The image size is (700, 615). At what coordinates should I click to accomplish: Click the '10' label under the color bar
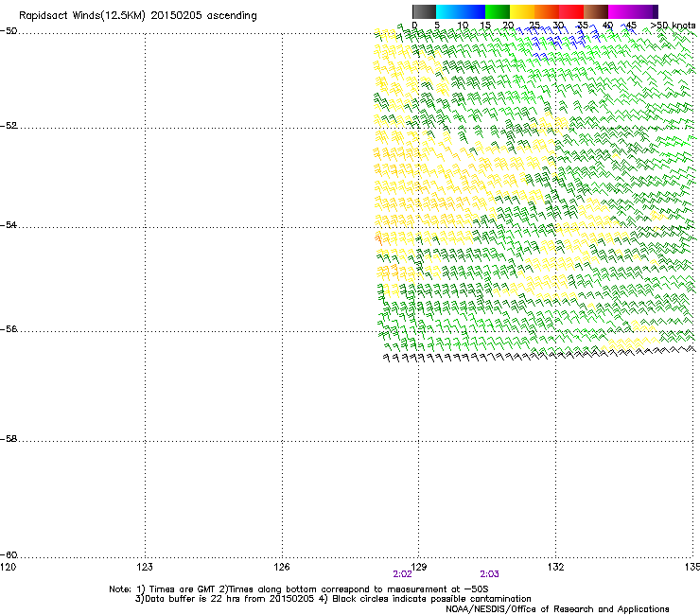pos(463,26)
